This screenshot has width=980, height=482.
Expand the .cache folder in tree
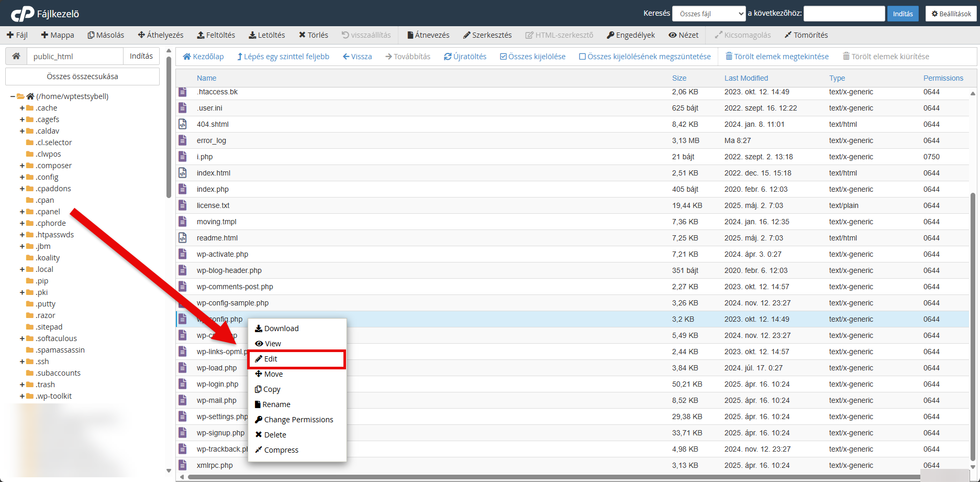click(x=22, y=108)
